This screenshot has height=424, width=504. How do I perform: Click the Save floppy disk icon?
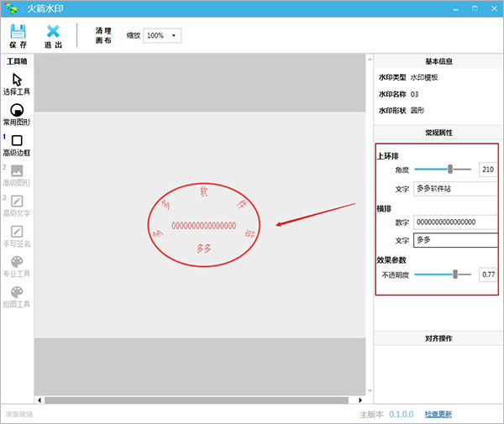[x=18, y=31]
